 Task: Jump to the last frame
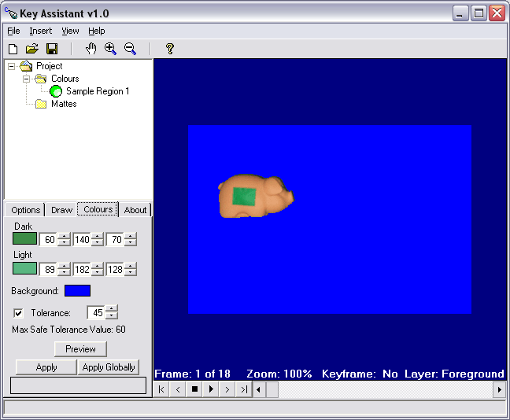click(244, 389)
